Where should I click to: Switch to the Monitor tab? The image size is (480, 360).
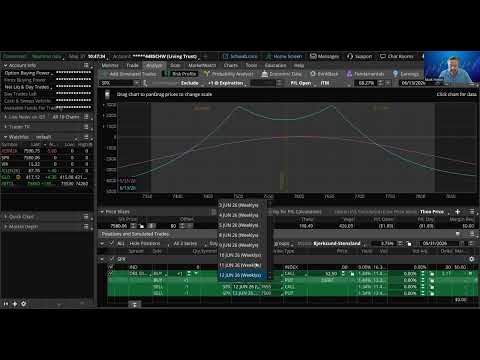110,65
